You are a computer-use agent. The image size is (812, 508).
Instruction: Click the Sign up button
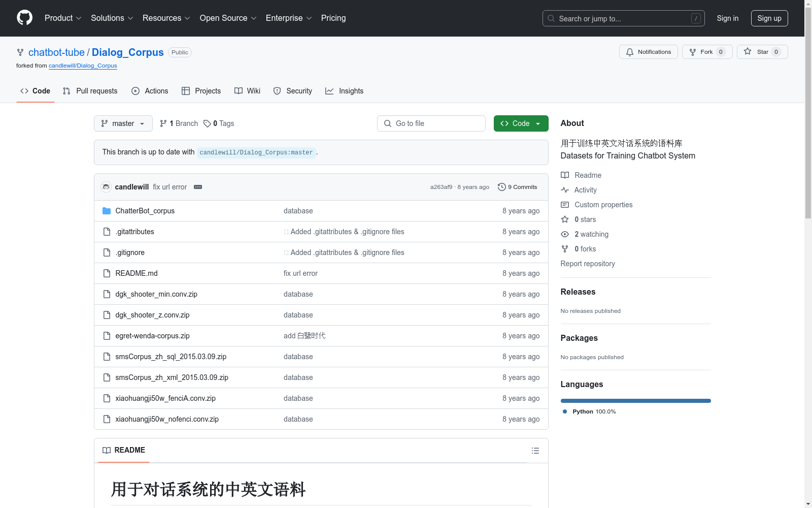click(769, 18)
